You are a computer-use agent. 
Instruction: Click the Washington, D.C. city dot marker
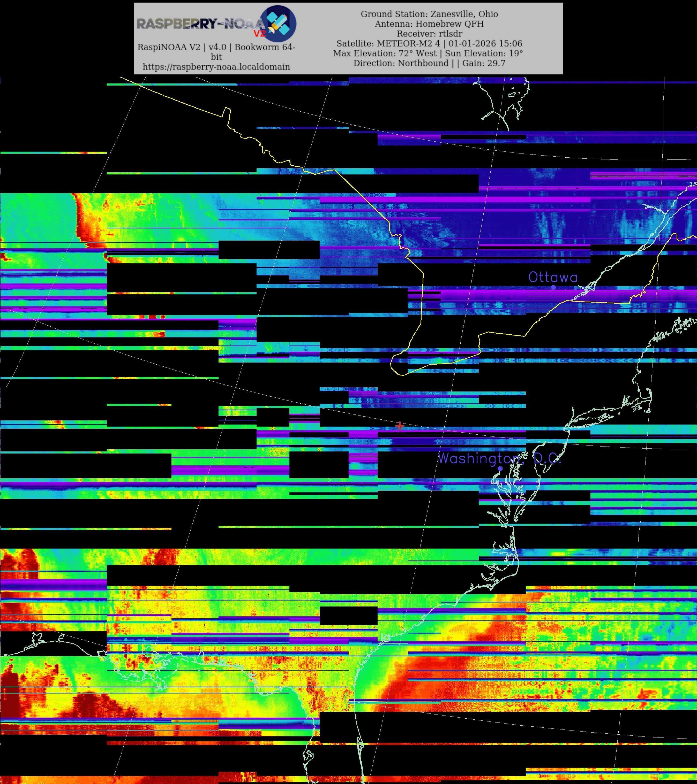click(x=500, y=469)
